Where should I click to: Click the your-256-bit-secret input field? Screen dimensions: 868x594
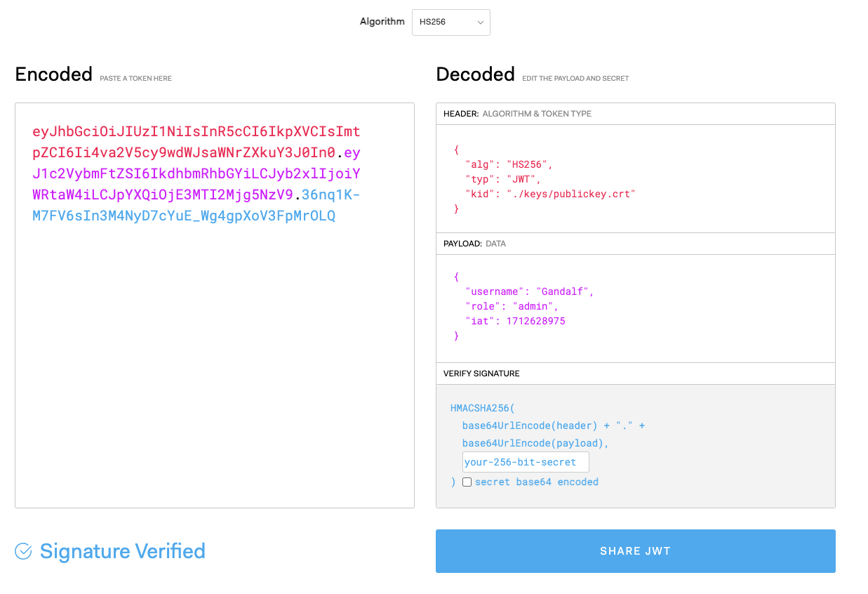coord(525,462)
